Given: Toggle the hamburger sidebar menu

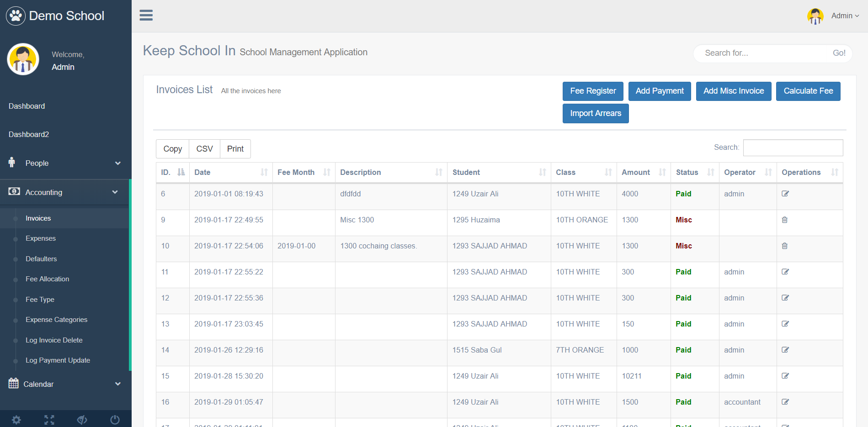Looking at the screenshot, I should 146,15.
